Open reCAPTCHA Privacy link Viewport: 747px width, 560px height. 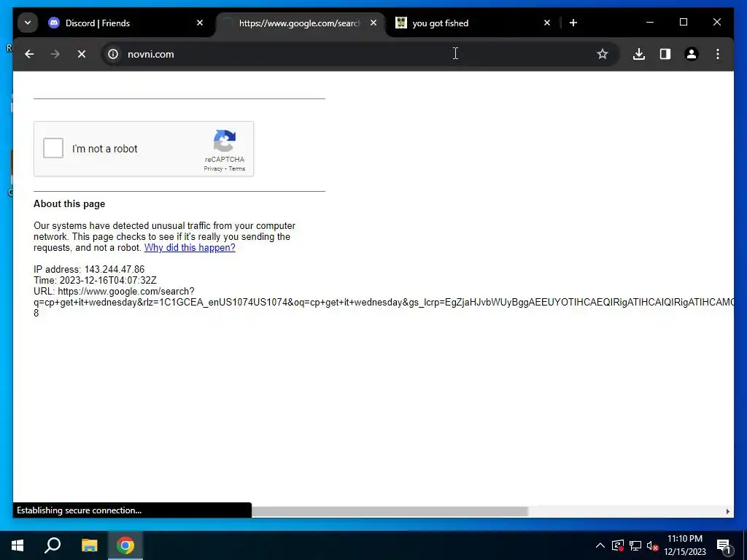213,168
